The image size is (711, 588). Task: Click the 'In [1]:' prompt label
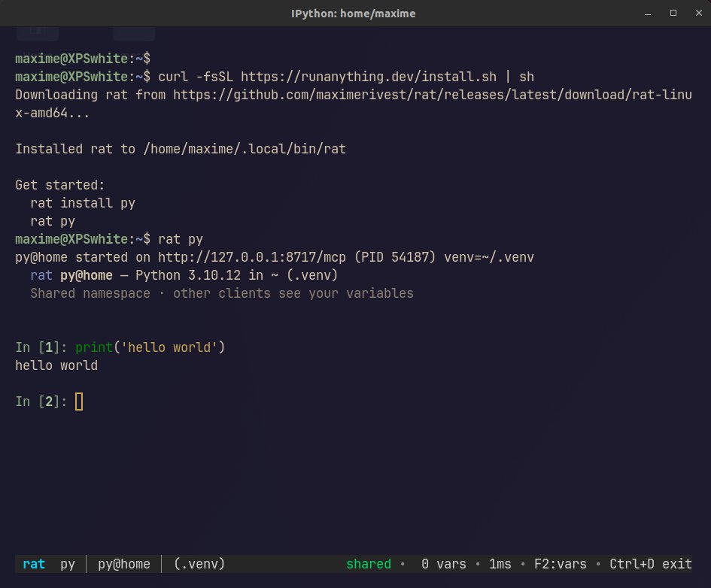point(41,347)
